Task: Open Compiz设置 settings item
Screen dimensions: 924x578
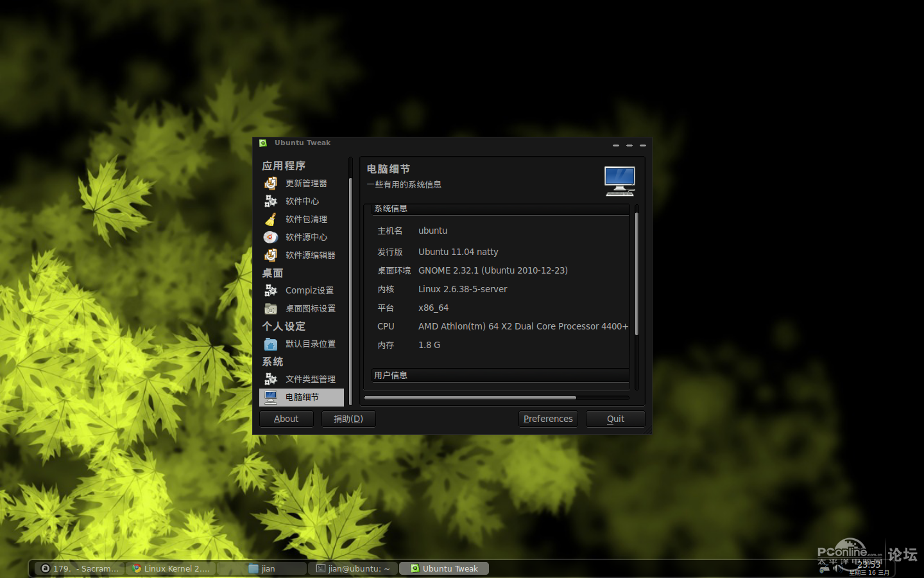Action: [x=301, y=291]
